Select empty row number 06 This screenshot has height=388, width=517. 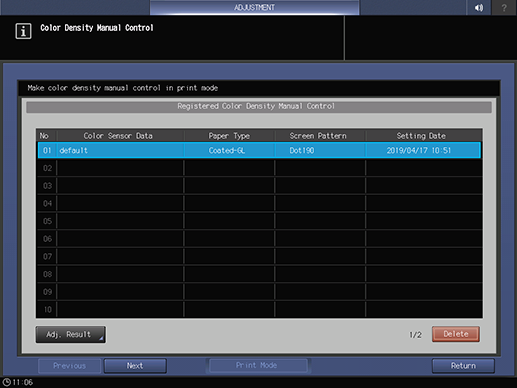pyautogui.click(x=259, y=239)
